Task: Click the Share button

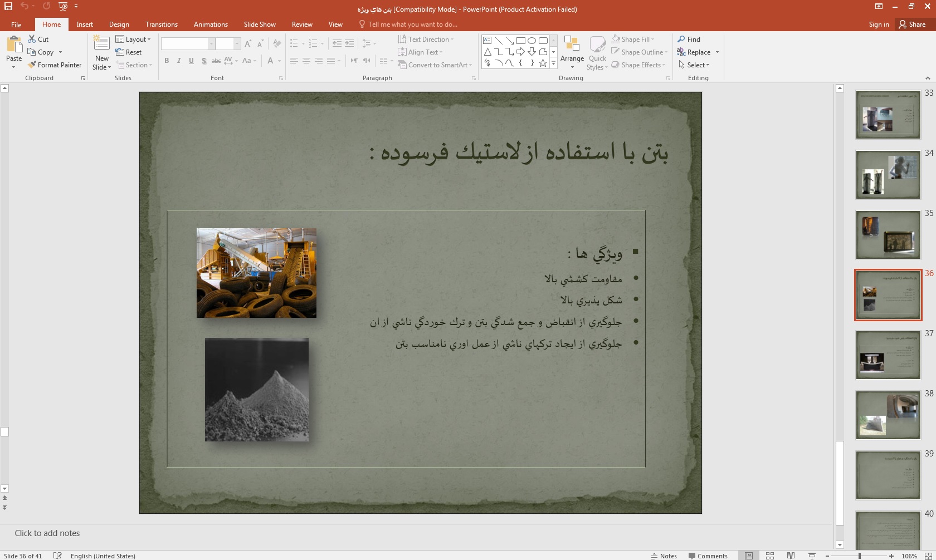Action: 912,24
